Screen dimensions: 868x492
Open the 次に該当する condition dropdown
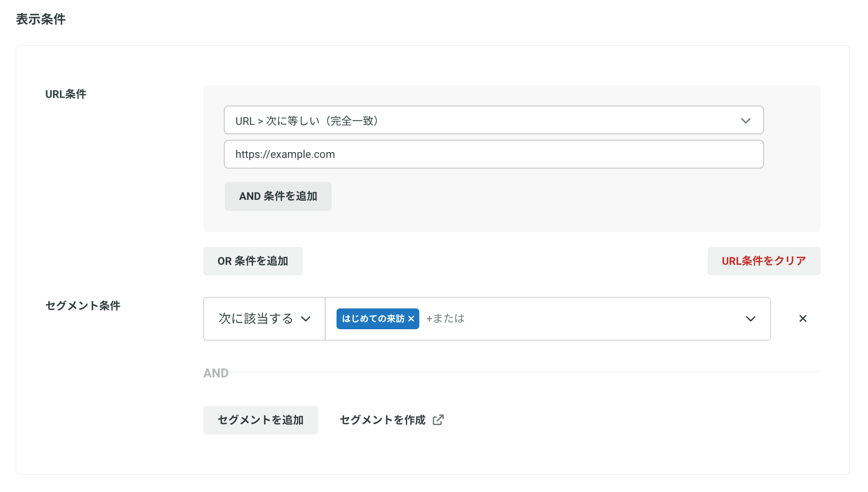click(256, 319)
